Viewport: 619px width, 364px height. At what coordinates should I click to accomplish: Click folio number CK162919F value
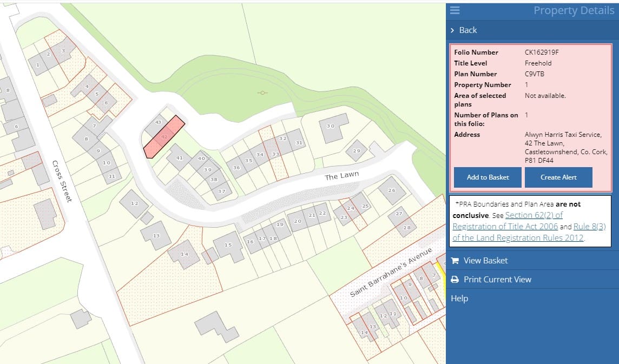click(542, 52)
